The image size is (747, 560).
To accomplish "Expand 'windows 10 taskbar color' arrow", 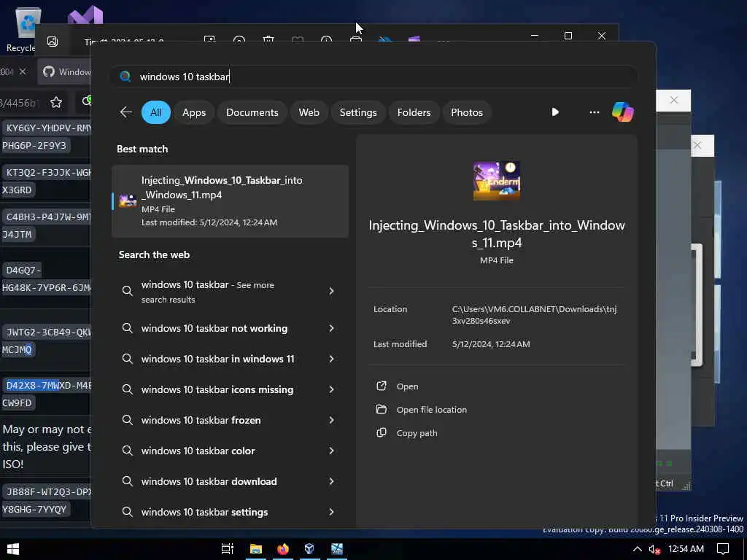I will pos(332,451).
